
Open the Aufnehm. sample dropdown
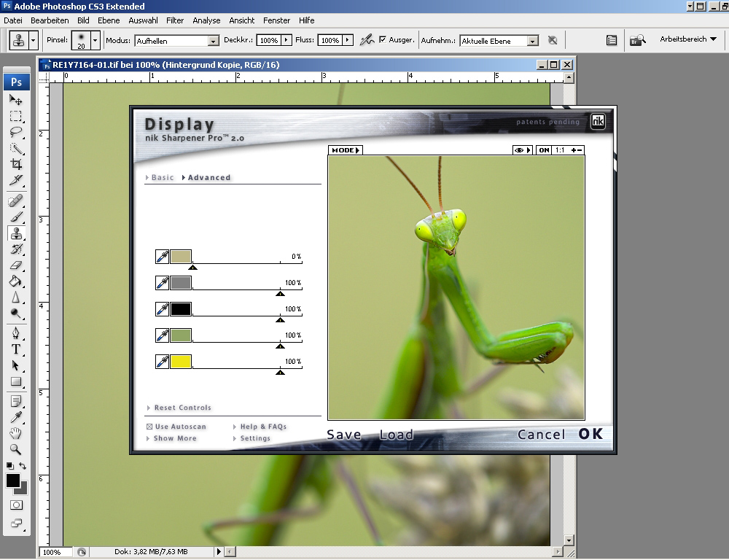coord(533,41)
